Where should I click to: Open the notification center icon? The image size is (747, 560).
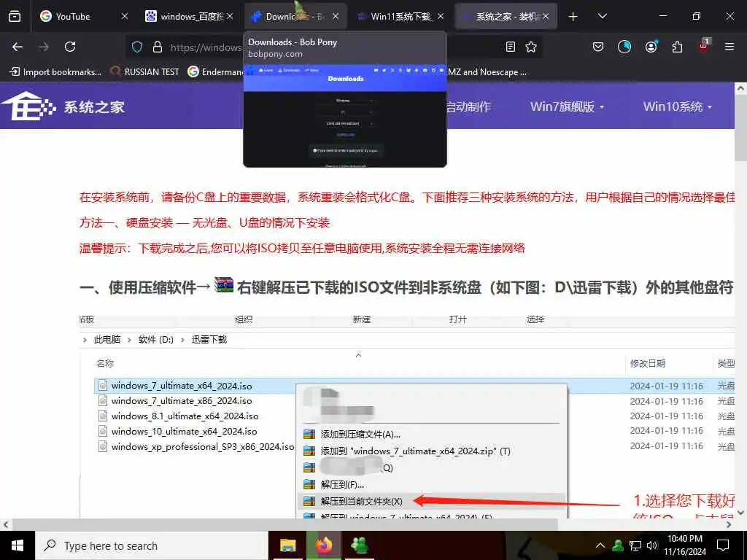[x=723, y=545]
